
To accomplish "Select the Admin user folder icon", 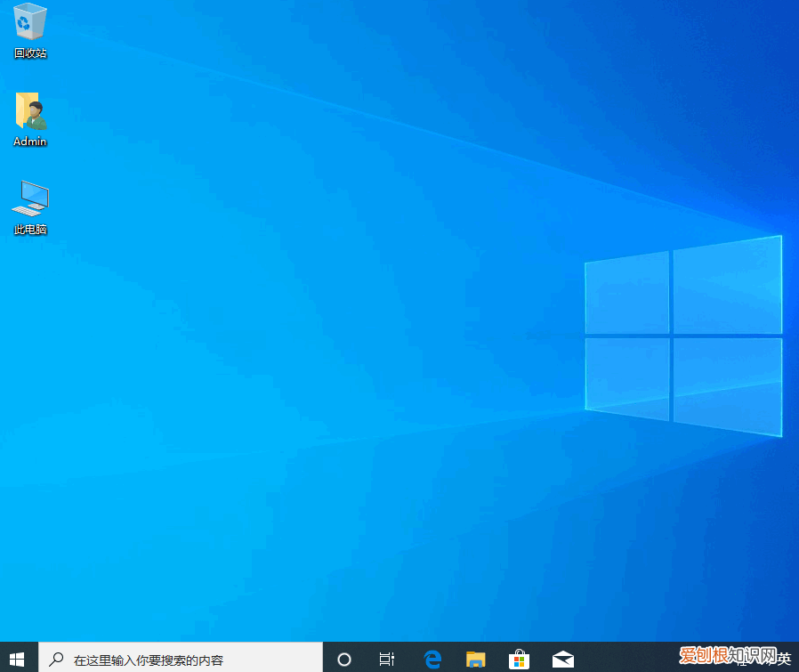I will [29, 110].
